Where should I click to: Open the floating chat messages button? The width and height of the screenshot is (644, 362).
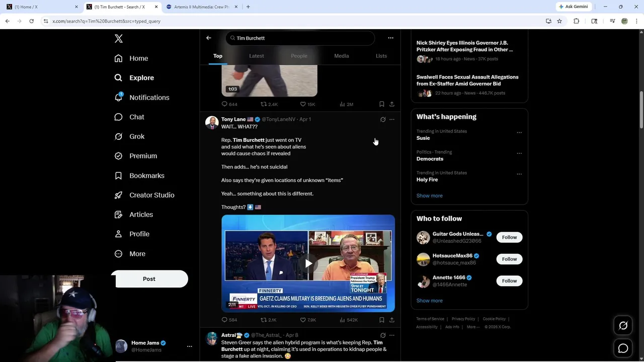coord(623,348)
